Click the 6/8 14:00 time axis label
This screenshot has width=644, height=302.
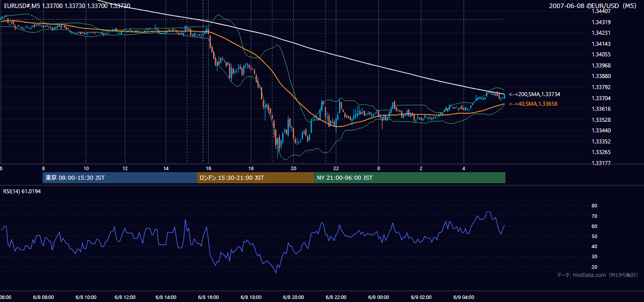click(x=166, y=297)
